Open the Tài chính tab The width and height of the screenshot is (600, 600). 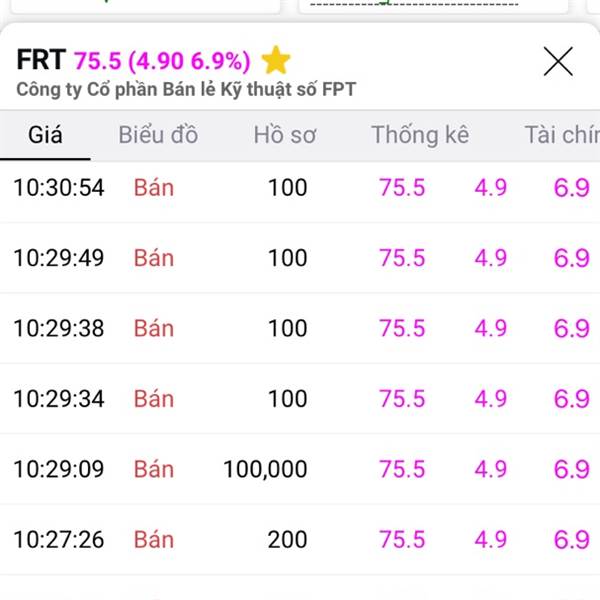click(562, 135)
